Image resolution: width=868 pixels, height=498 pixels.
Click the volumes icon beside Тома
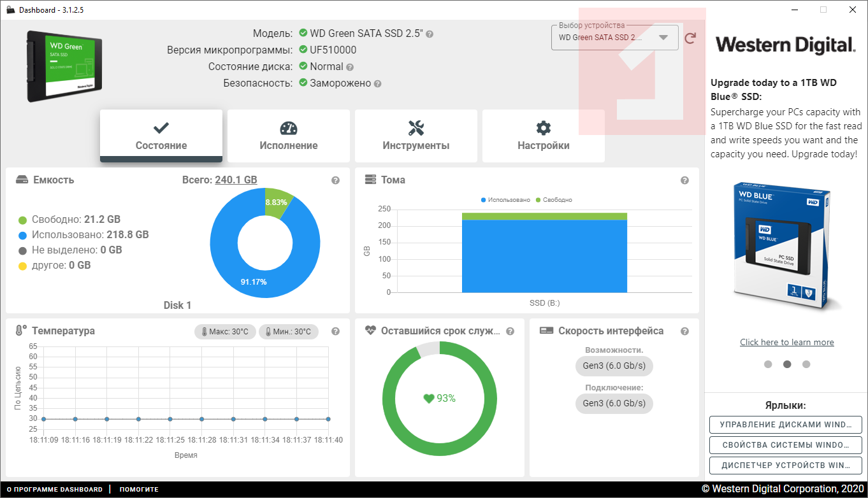(x=370, y=180)
